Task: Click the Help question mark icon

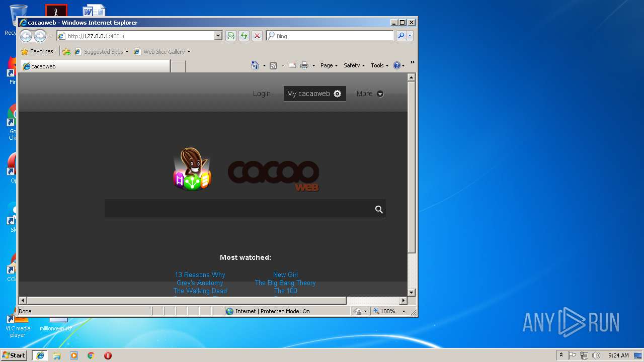Action: (396, 65)
